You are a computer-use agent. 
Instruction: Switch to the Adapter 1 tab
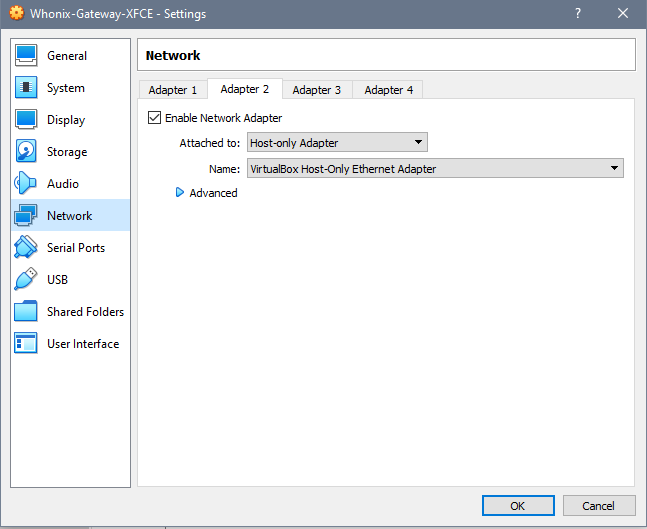(173, 90)
